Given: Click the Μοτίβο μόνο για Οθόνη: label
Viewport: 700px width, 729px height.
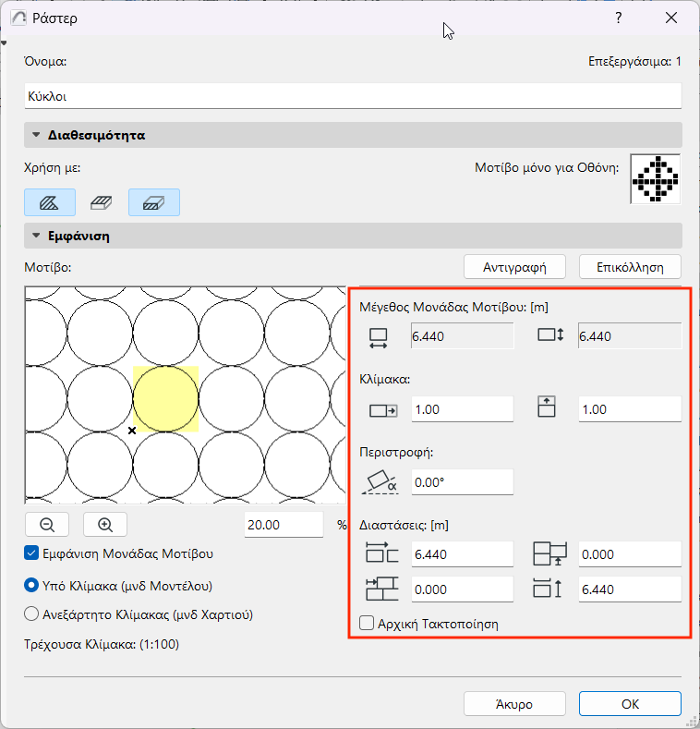Looking at the screenshot, I should pyautogui.click(x=547, y=168).
